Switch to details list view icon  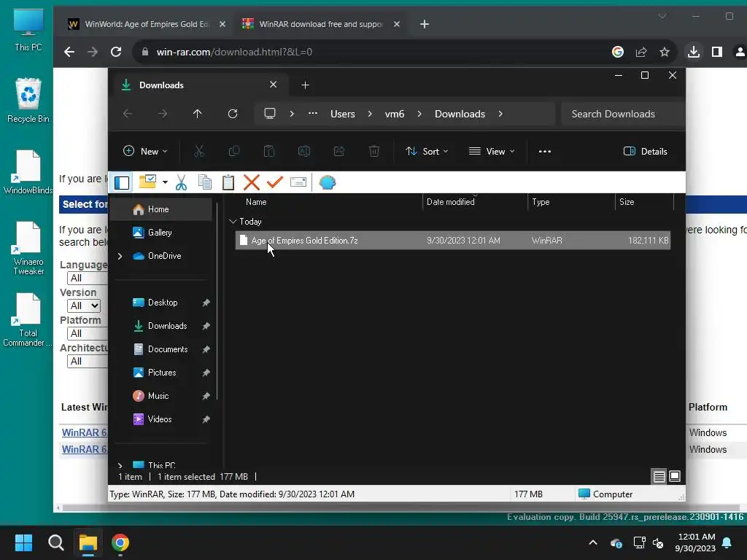(x=659, y=476)
